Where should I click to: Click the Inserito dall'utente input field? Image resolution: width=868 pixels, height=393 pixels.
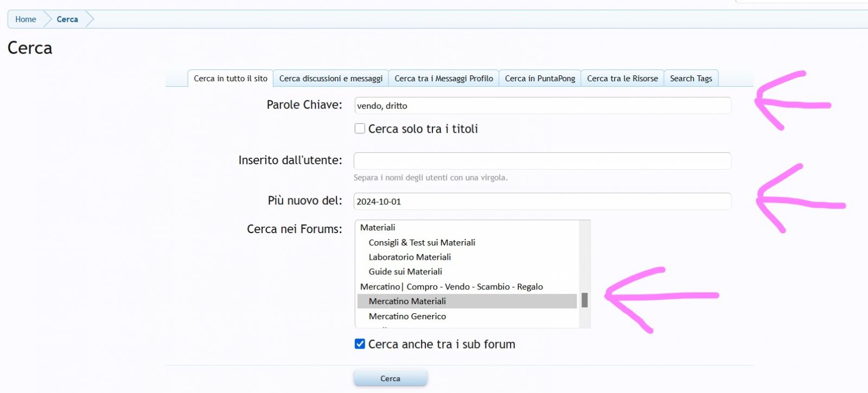[542, 161]
